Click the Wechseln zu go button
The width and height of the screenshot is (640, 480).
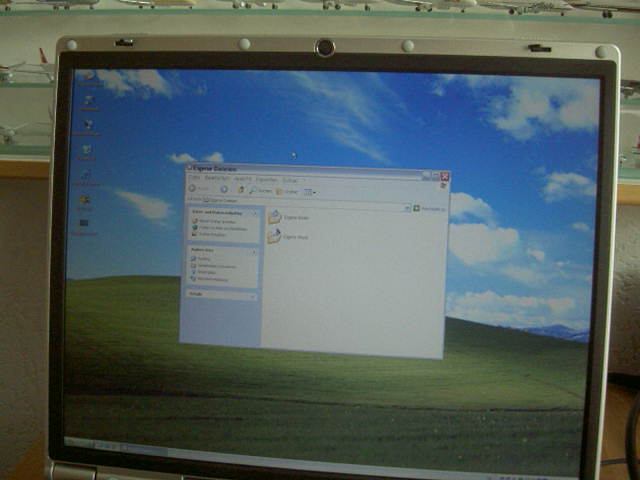pyautogui.click(x=429, y=209)
